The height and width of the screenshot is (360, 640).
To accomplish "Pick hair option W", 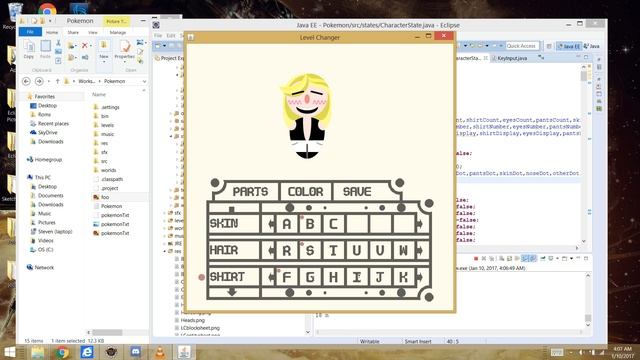I will 403,250.
